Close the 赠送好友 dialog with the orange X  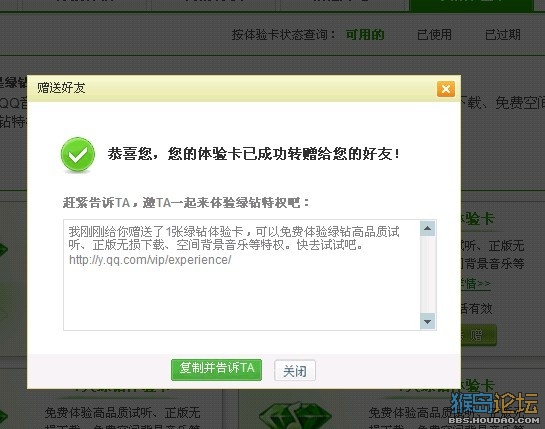446,89
